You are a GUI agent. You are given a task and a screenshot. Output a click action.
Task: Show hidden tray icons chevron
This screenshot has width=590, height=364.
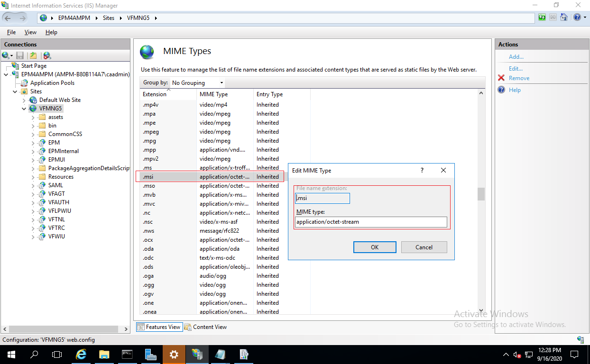click(x=506, y=355)
